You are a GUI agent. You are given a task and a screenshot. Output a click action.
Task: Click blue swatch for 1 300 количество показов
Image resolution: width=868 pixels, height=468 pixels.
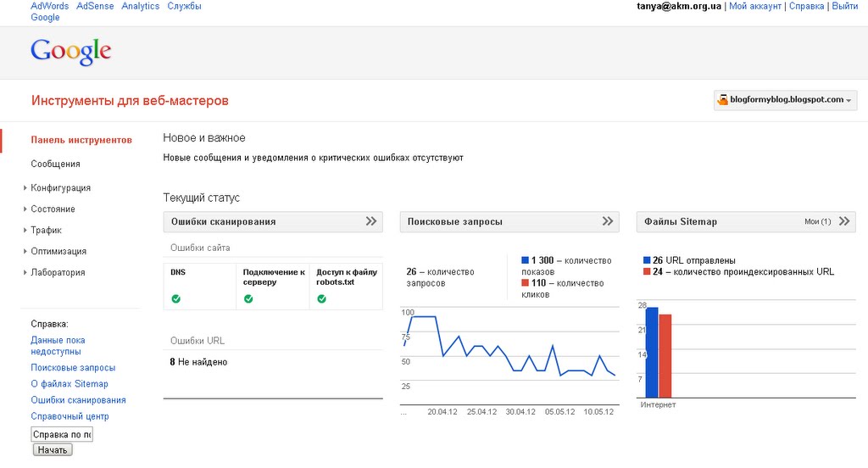[x=525, y=259]
